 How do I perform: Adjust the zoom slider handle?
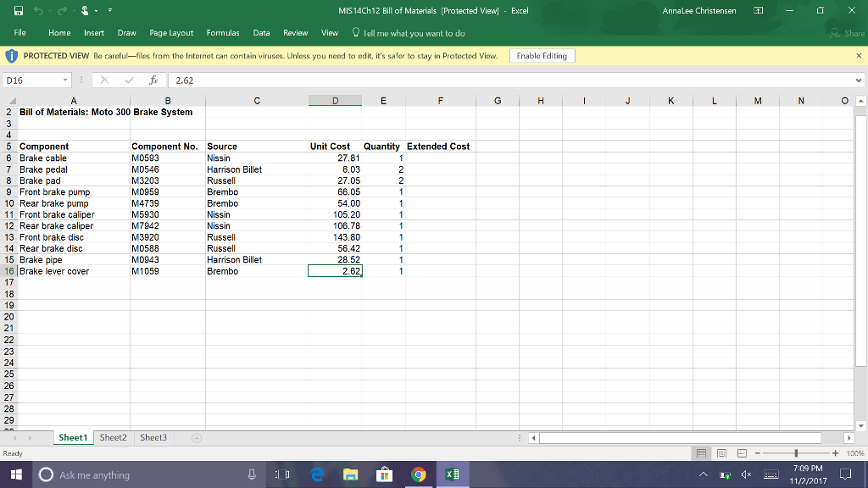(795, 454)
